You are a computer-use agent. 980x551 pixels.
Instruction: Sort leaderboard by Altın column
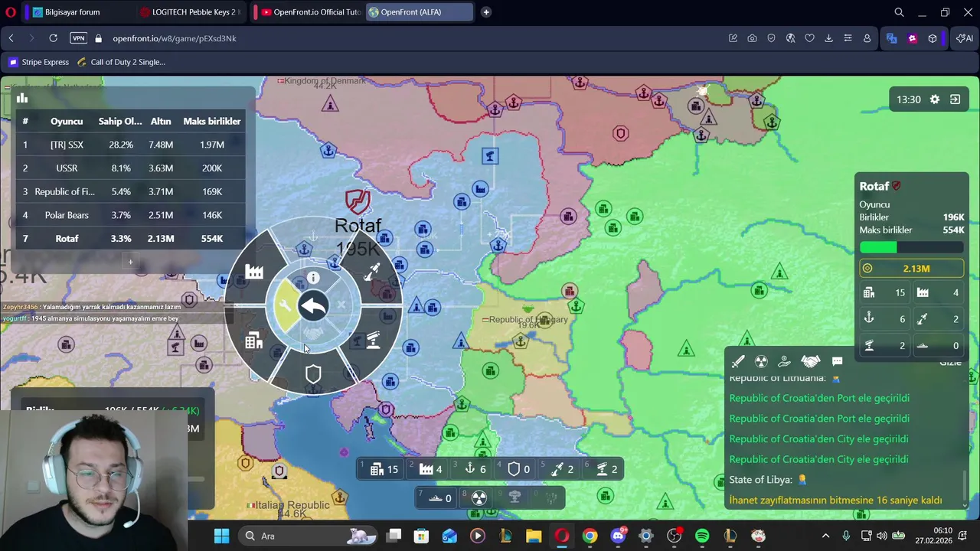(161, 121)
